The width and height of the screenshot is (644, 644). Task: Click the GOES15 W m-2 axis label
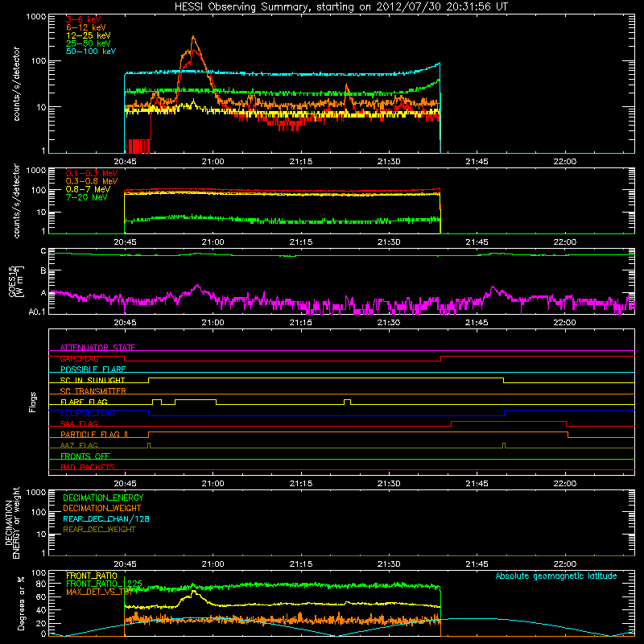point(16,282)
